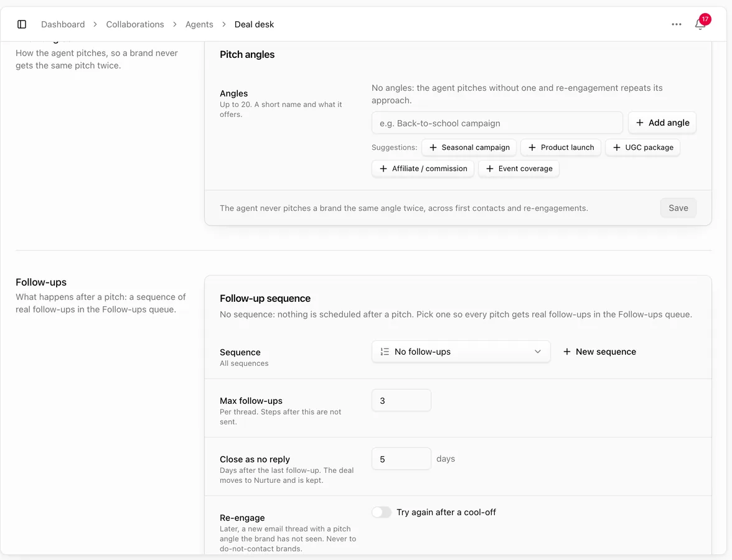732x560 pixels.
Task: Add the Event coverage suggestion
Action: (518, 169)
